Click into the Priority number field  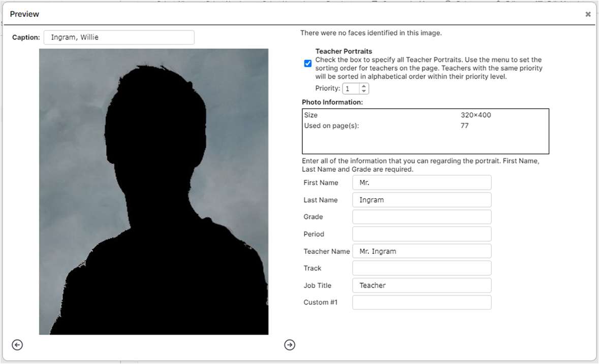[351, 88]
